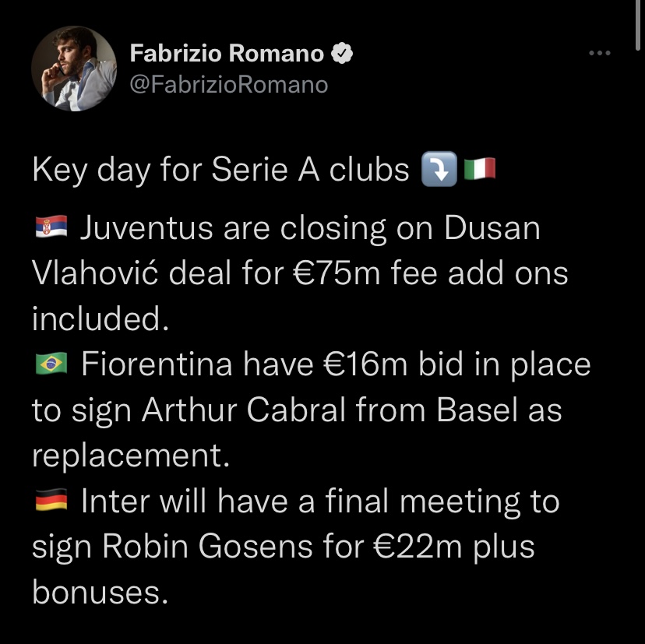The height and width of the screenshot is (644, 645).
Task: Click the "€16m" bid amount
Action: tap(351, 364)
